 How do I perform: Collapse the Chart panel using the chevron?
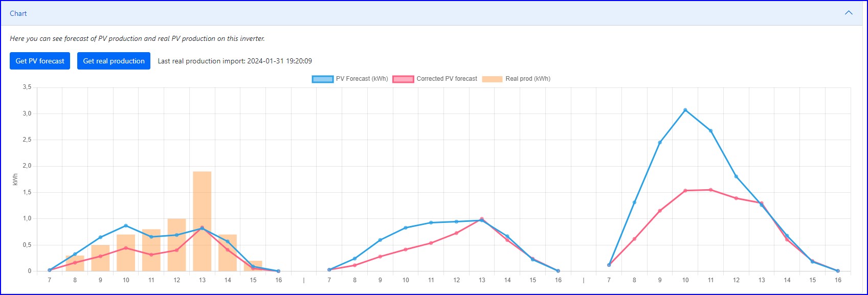[849, 13]
